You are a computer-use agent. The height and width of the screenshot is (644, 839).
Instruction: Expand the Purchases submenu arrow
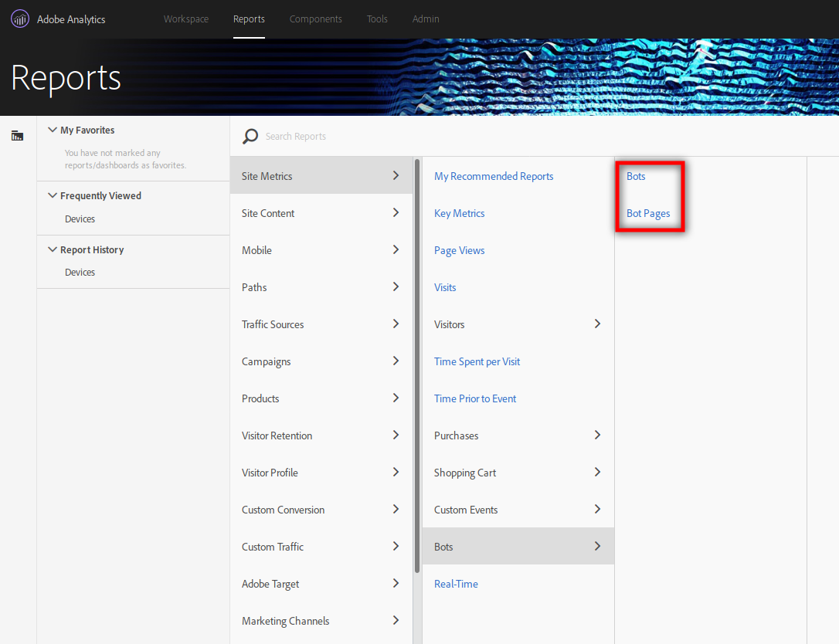[x=598, y=435]
